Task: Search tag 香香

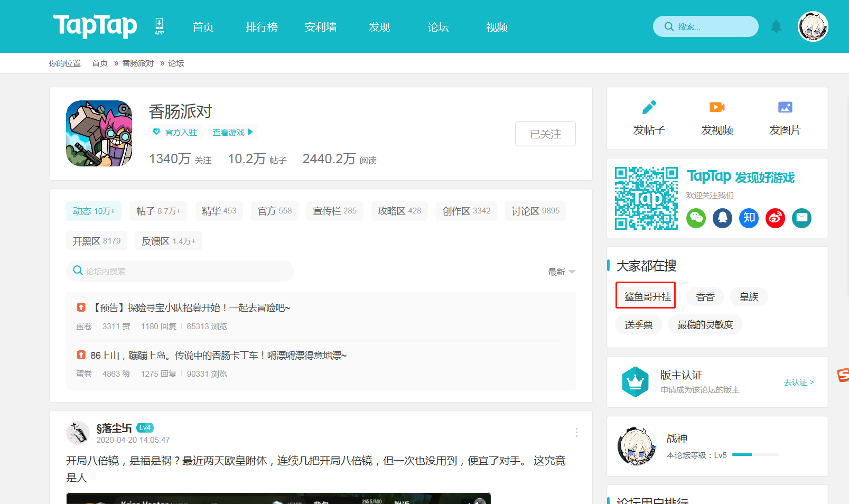Action: (705, 296)
